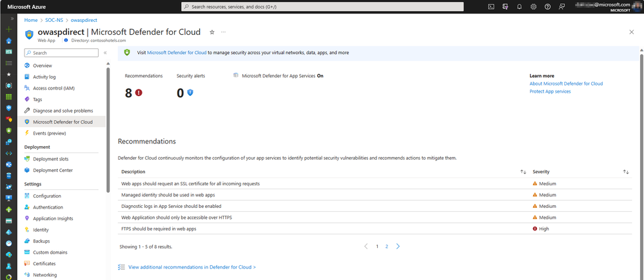This screenshot has width=644, height=280.
Task: Go to owaspdirect breadcrumb
Action: coord(84,20)
